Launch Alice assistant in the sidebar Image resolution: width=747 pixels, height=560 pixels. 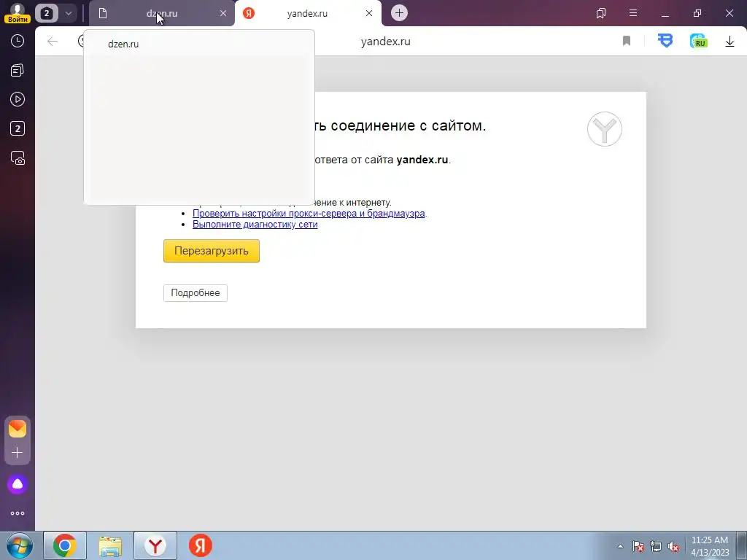[18, 484]
